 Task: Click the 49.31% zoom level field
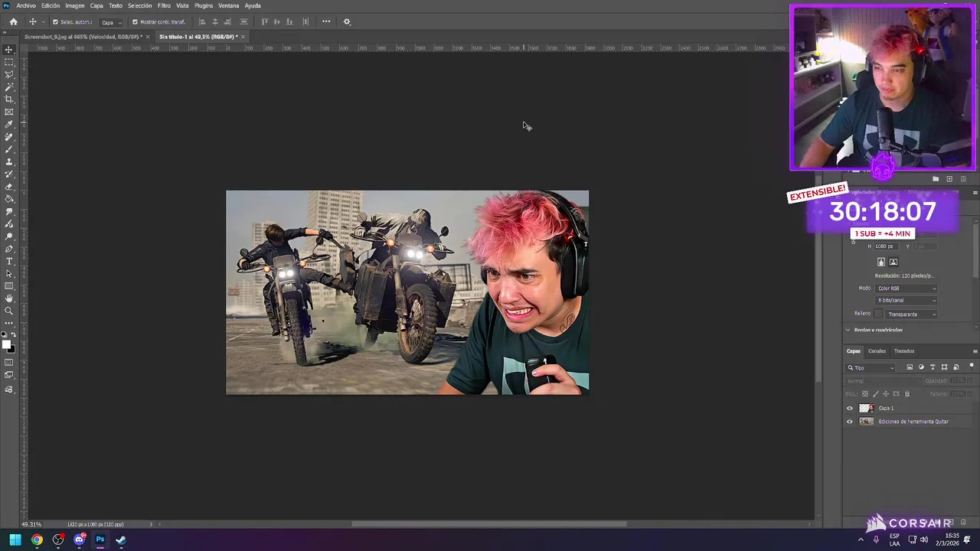point(31,524)
